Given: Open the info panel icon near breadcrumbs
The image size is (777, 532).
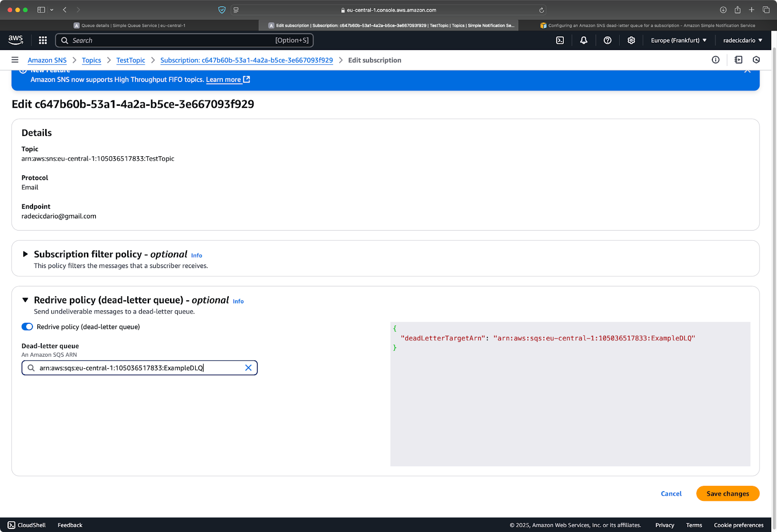Looking at the screenshot, I should pyautogui.click(x=716, y=60).
